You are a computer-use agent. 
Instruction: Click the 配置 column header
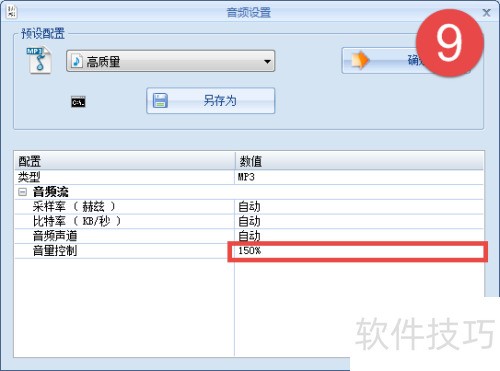point(125,161)
